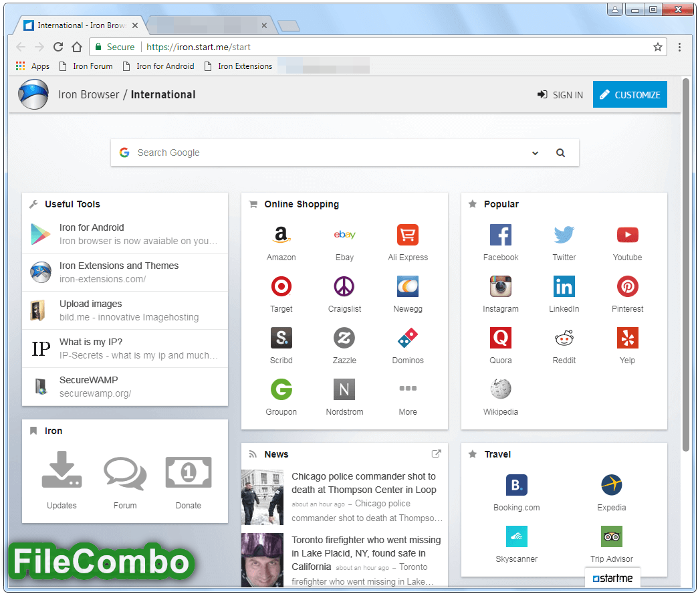700x596 pixels.
Task: Open the Iron Forum chat-bubble icon
Action: click(125, 473)
